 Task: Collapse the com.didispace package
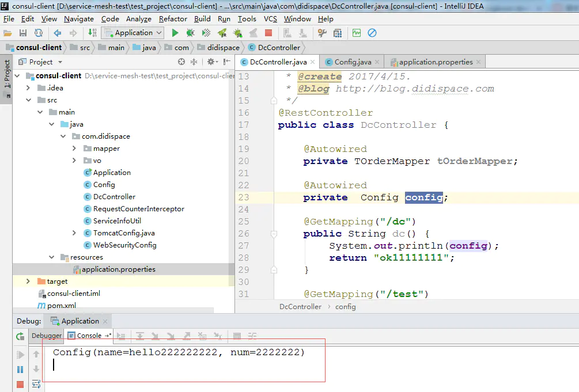[63, 136]
